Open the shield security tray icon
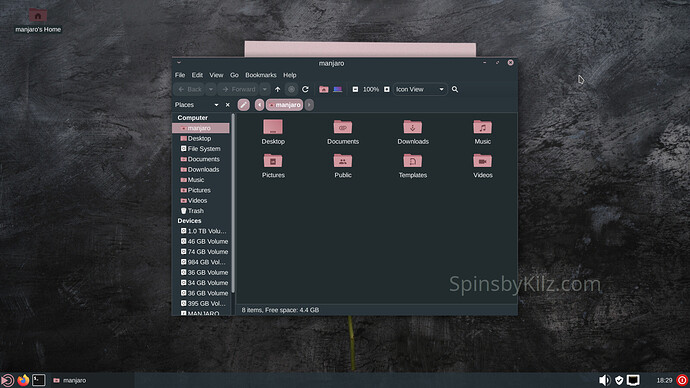This screenshot has height=388, width=690. point(619,380)
